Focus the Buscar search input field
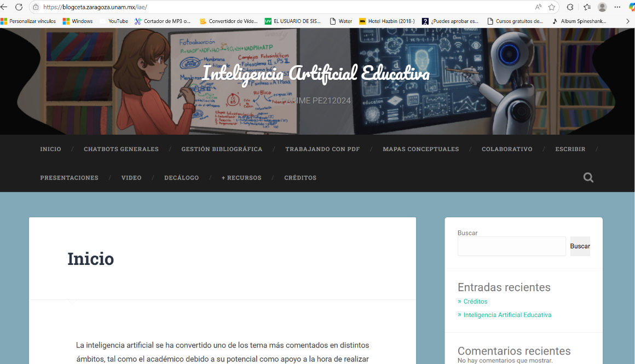 [x=511, y=246]
